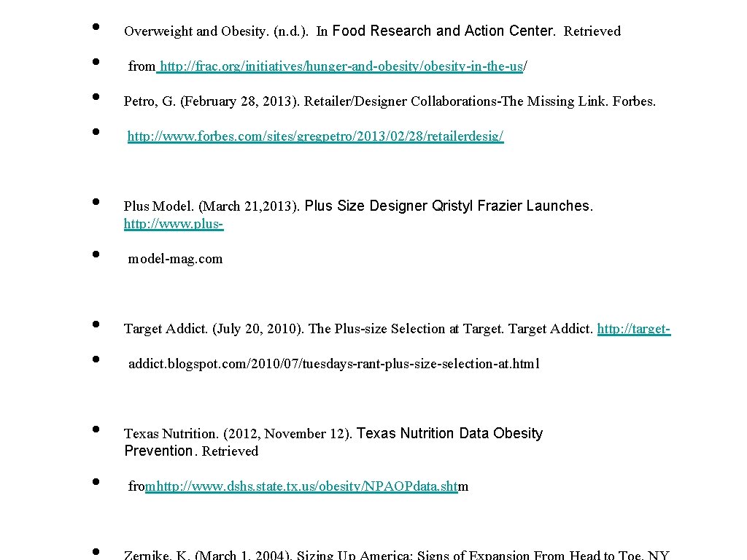This screenshot has width=747, height=560.
Task: Click the 'Plus Model. (March 21,2013)' citation
Action: [212, 206]
